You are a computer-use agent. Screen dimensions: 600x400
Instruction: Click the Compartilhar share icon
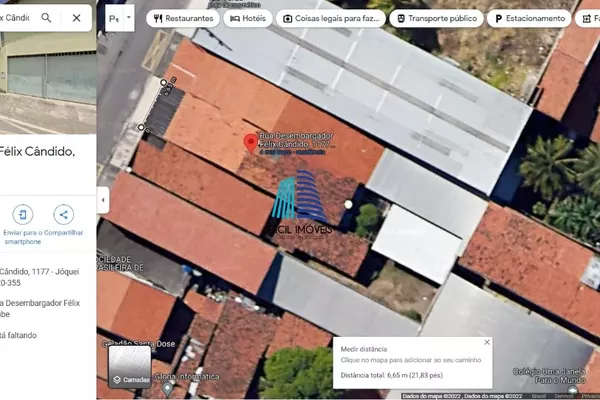(64, 215)
